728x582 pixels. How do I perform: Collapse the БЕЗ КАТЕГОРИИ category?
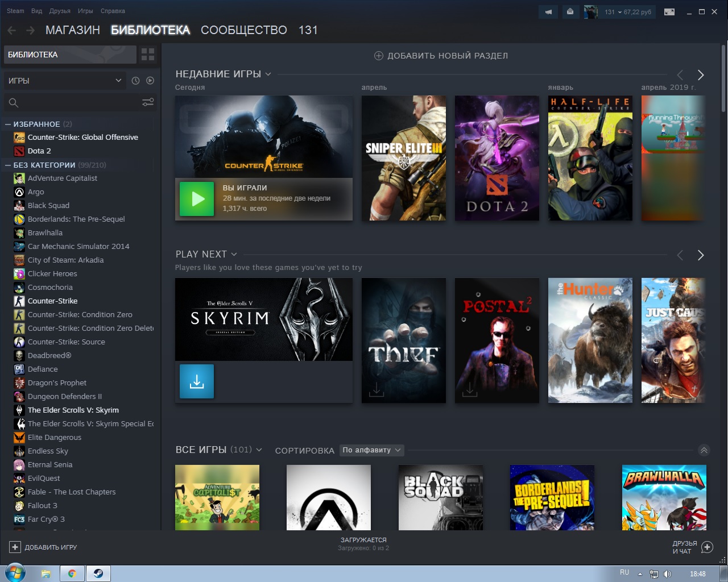8,165
